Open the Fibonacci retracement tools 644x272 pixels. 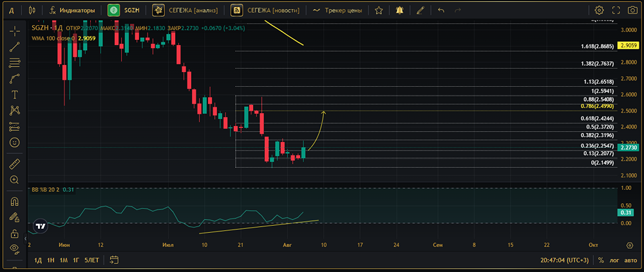pos(15,63)
